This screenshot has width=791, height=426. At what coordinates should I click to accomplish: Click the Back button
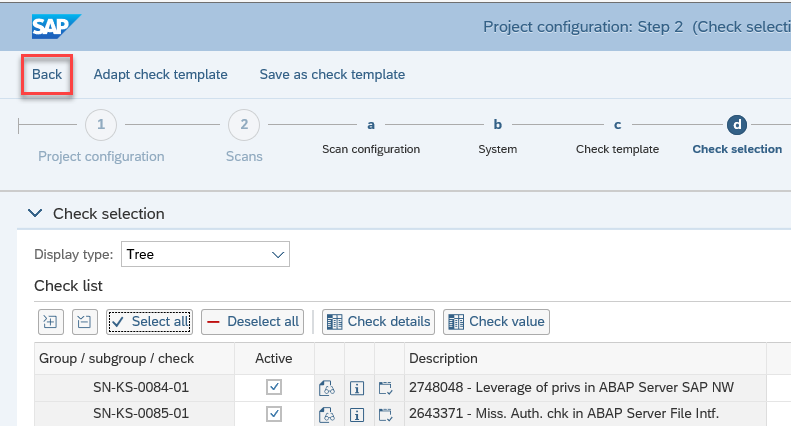[47, 74]
